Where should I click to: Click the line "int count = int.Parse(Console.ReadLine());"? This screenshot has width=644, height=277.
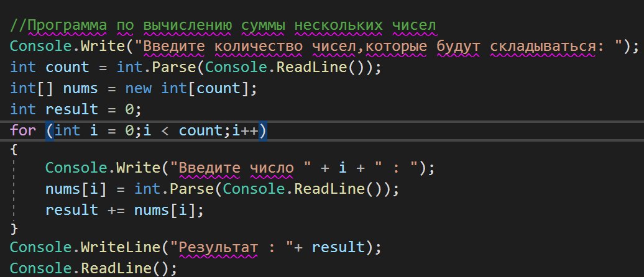pos(195,67)
